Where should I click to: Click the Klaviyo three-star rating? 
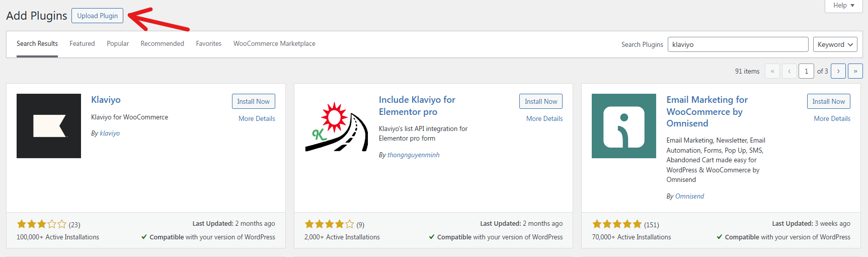42,224
